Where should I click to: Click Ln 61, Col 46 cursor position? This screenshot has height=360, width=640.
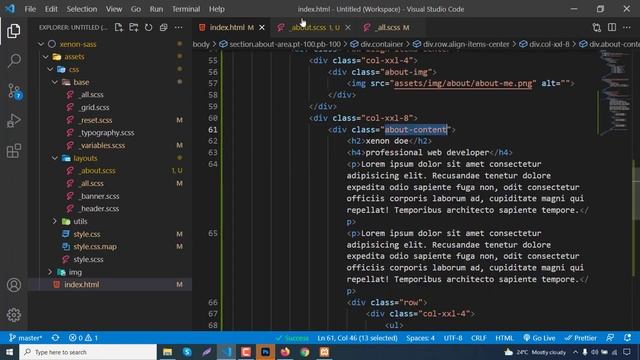(357, 338)
